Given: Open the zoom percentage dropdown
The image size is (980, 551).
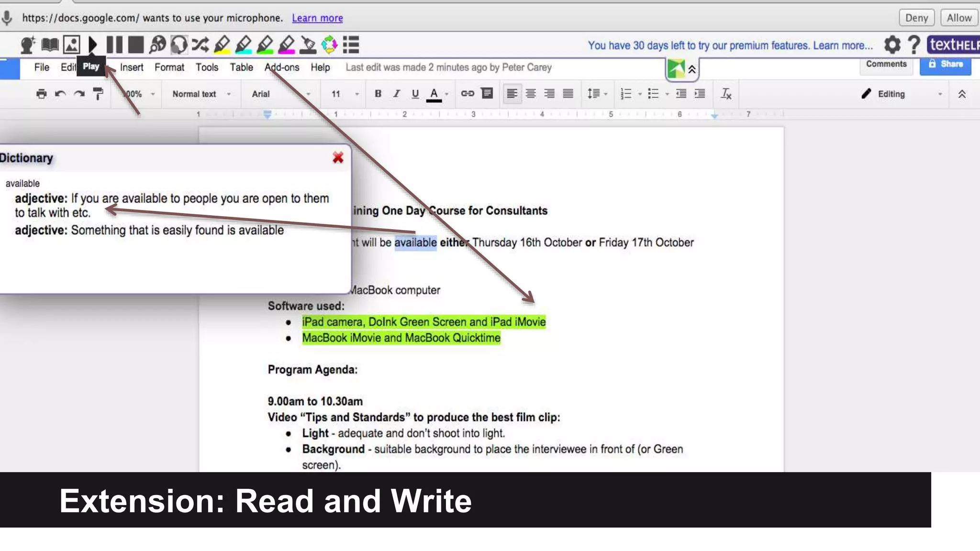Looking at the screenshot, I should pos(137,94).
